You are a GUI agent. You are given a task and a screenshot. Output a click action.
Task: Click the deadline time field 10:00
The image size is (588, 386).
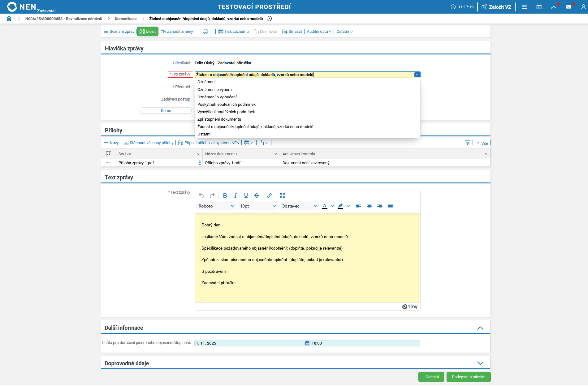pyautogui.click(x=365, y=343)
